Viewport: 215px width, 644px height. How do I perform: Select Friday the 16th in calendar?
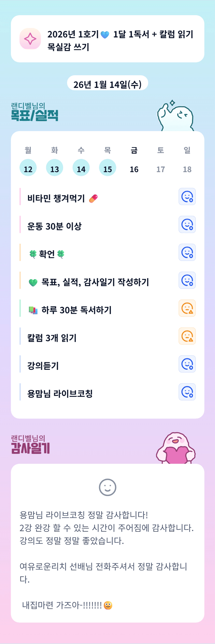(x=134, y=169)
